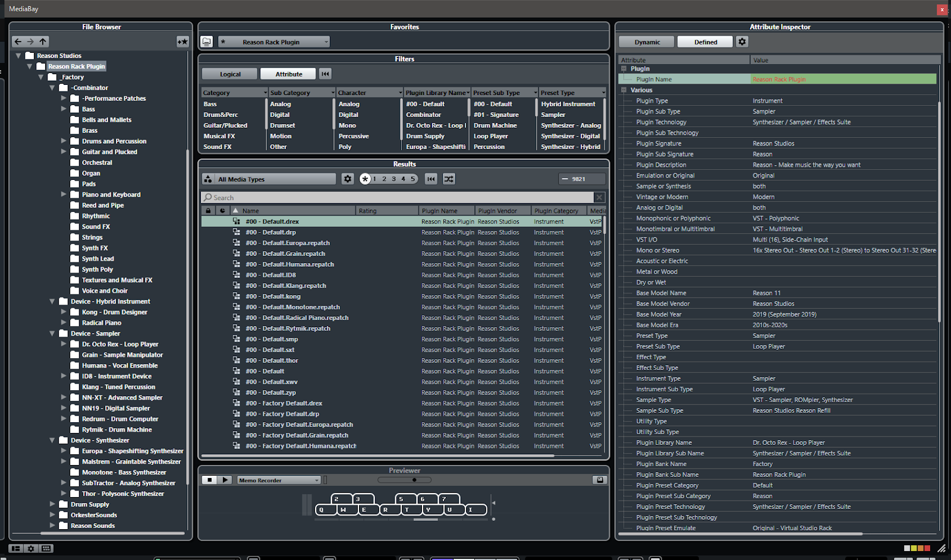The height and width of the screenshot is (560, 951).
Task: Sort results by Rating column
Action: [x=388, y=210]
